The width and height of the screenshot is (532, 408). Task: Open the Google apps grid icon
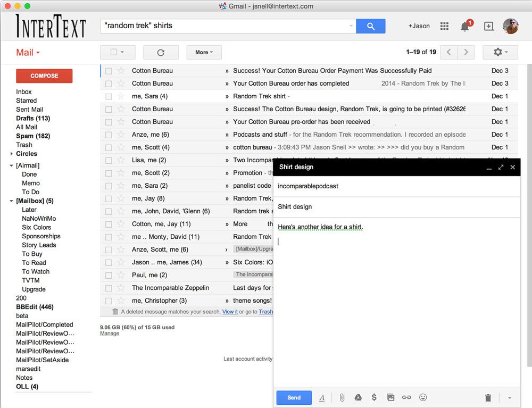point(444,26)
